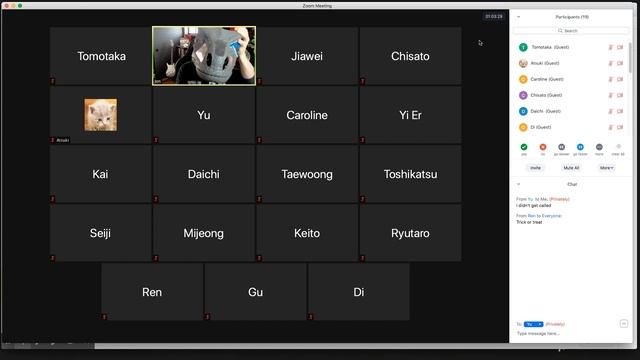Click Chisato's purple avatar in participants list
The image size is (640, 360).
[x=523, y=95]
